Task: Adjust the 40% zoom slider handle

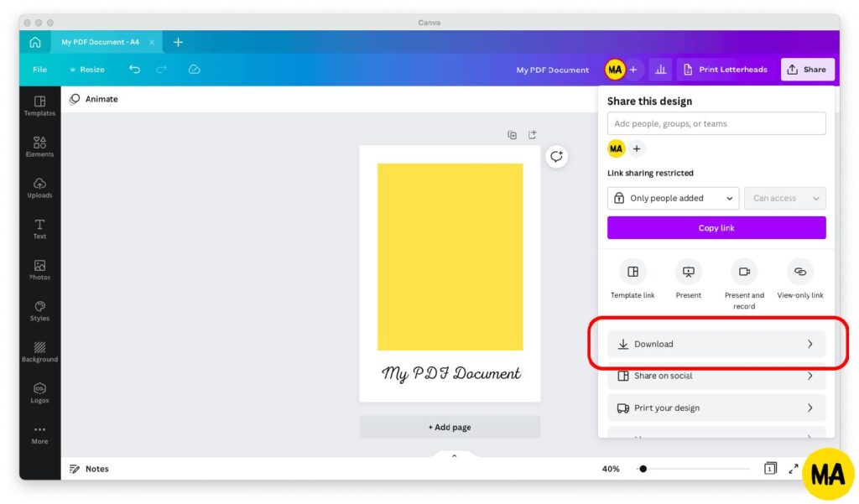Action: point(643,469)
